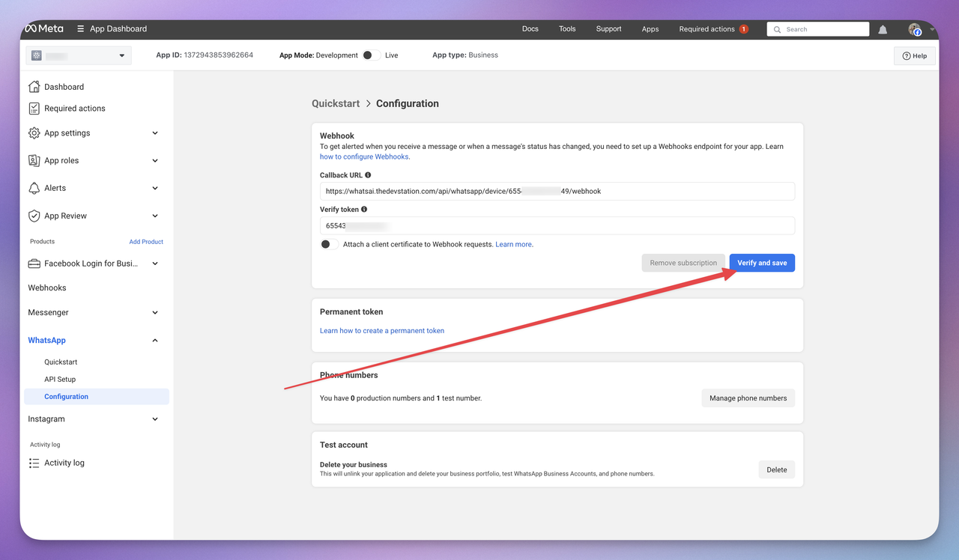Screen dimensions: 959x560
Task: Expand Instagram section
Action: [x=155, y=419]
